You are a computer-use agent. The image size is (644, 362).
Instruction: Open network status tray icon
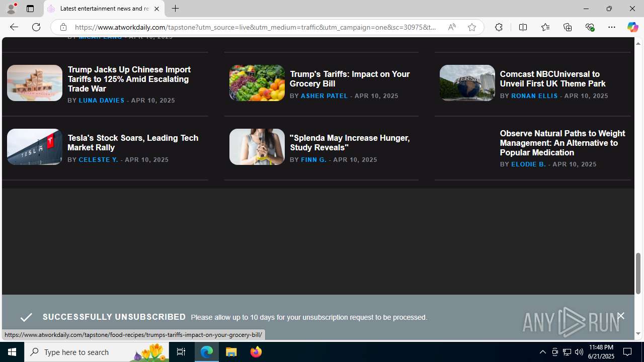[x=567, y=352]
